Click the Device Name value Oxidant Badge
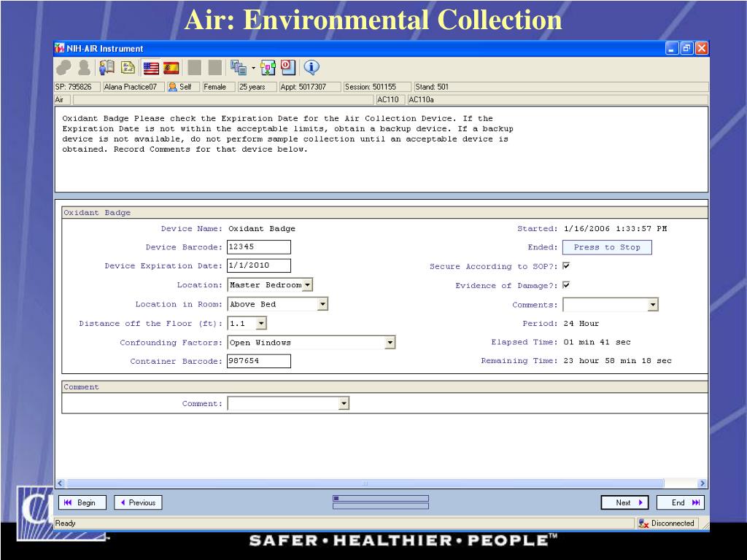Viewport: 747px width, 560px height. 262,228
